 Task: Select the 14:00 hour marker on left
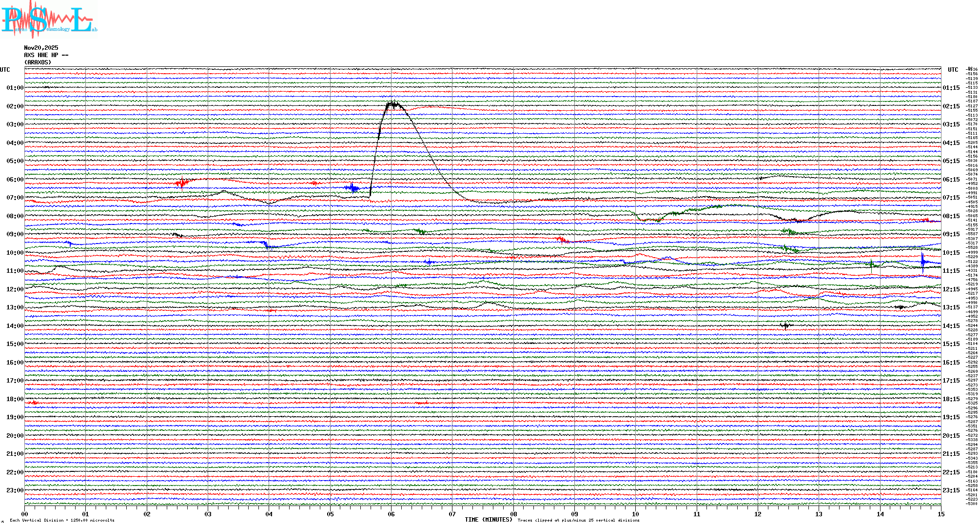(15, 326)
